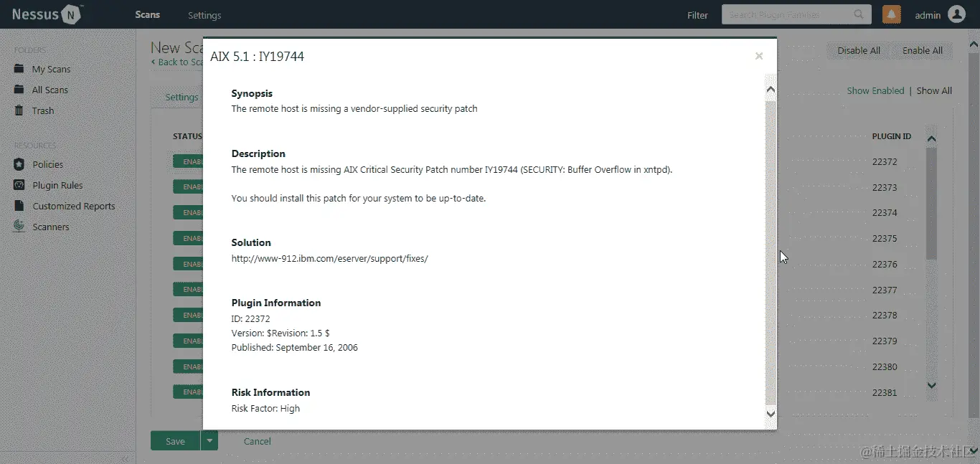Viewport: 980px width, 464px height.
Task: Select My Scans folder label
Action: click(51, 70)
